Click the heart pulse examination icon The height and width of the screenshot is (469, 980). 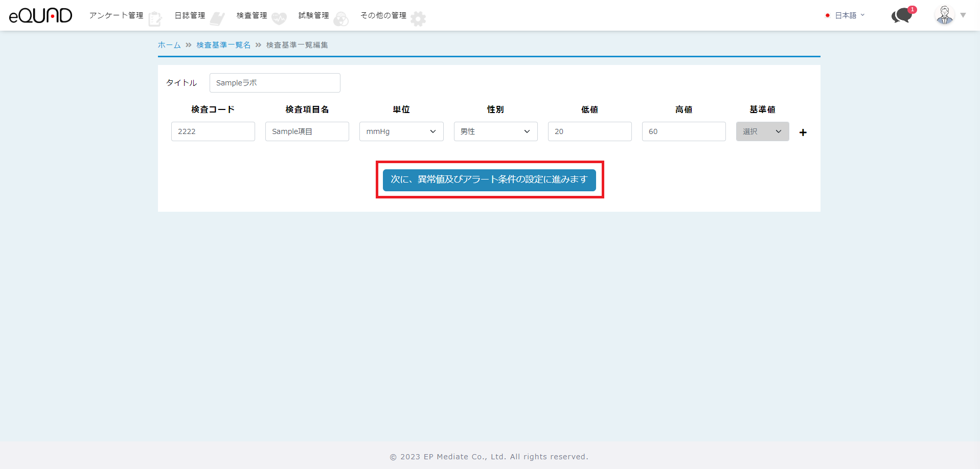pos(279,19)
